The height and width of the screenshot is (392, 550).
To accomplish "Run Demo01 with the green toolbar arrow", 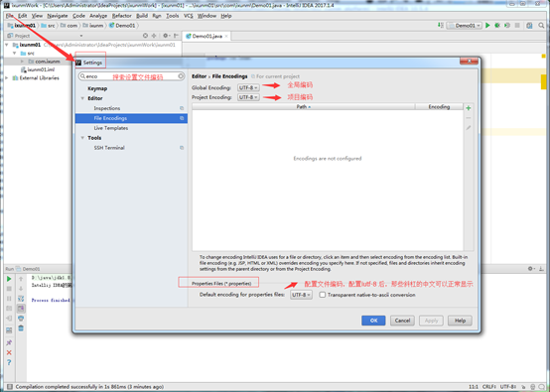I will point(487,25).
